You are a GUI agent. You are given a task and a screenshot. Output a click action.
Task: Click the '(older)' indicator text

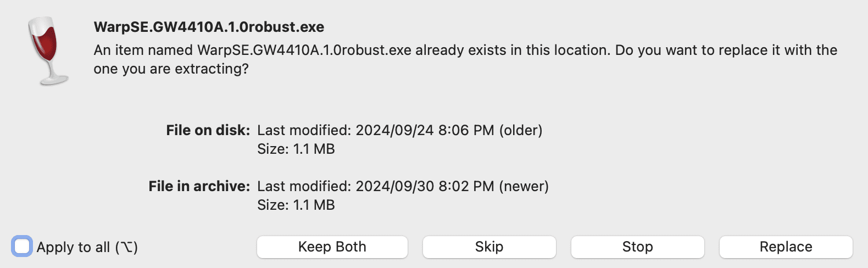520,130
